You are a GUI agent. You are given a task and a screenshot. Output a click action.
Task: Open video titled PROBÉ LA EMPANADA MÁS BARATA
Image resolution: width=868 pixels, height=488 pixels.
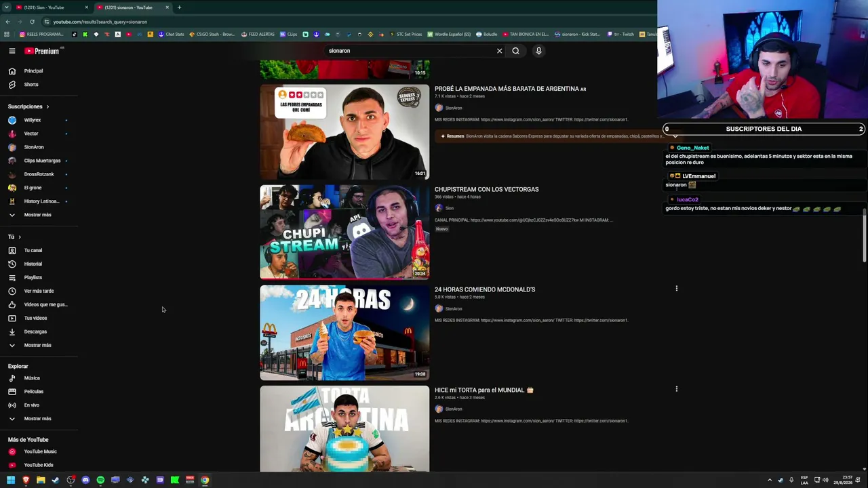(x=510, y=89)
